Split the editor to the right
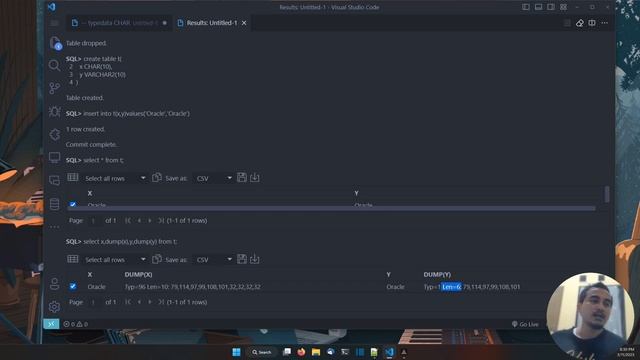Screen dimensions: 640x360 (x=592, y=23)
